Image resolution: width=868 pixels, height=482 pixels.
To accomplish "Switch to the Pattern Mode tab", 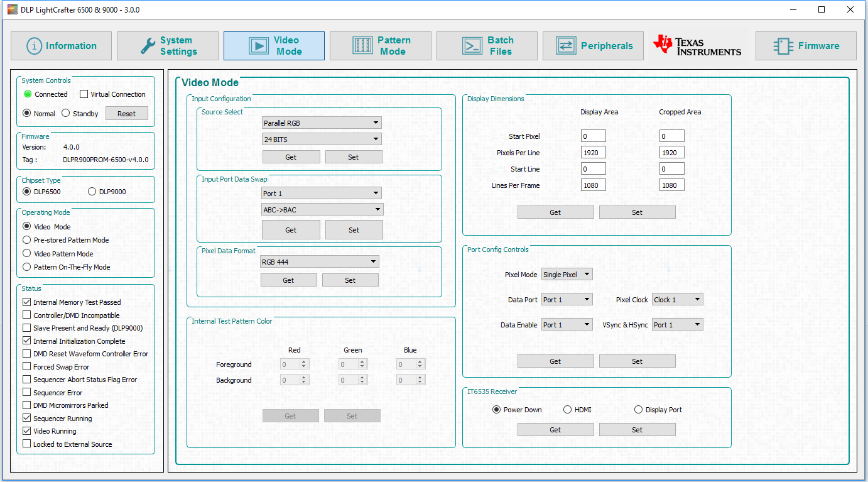I will point(381,46).
